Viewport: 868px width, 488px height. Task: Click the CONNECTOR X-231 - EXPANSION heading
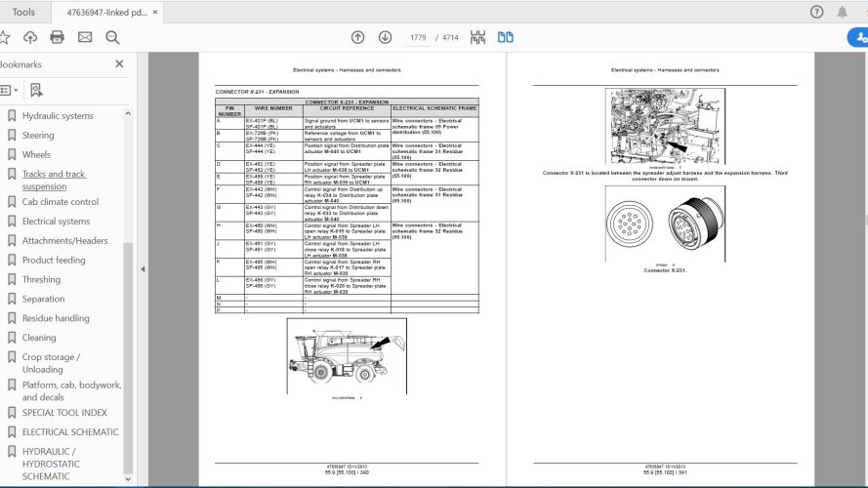tap(257, 92)
